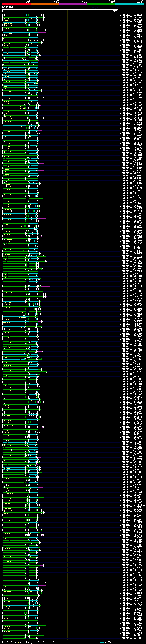The image size is (146, 644).
Task: Select the query label BB932821
Action: click(x=8, y=8)
